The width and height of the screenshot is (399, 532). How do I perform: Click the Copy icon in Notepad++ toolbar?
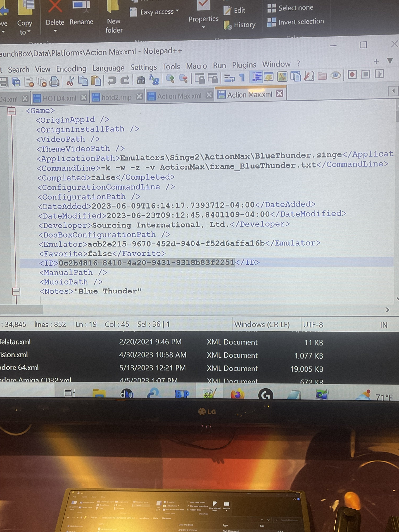tap(83, 81)
